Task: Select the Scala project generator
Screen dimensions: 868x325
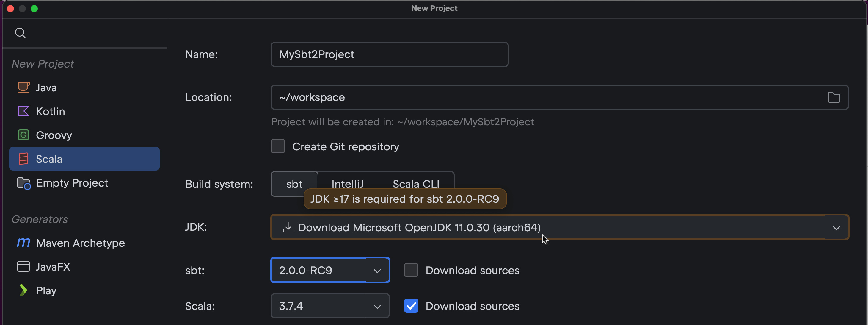Action: pos(49,158)
